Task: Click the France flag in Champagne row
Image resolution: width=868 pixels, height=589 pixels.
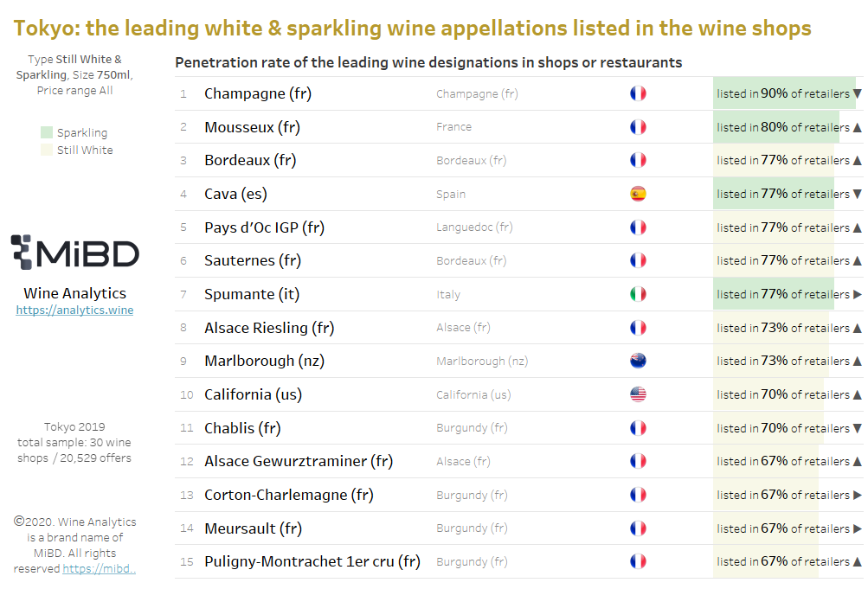Action: click(638, 93)
